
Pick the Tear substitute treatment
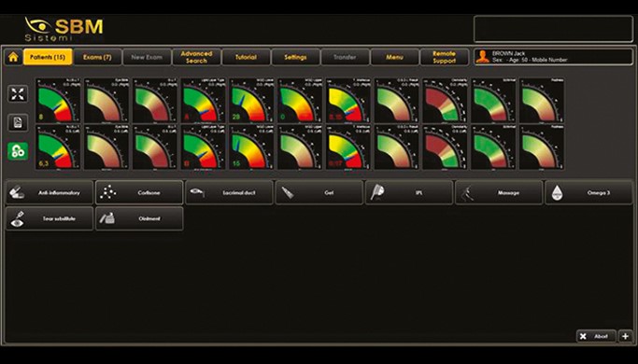(50, 218)
